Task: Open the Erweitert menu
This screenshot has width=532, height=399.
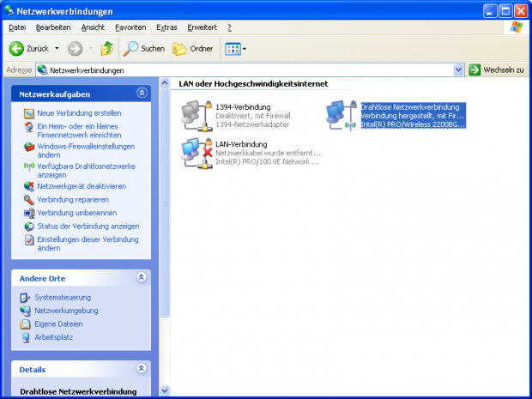Action: tap(203, 27)
